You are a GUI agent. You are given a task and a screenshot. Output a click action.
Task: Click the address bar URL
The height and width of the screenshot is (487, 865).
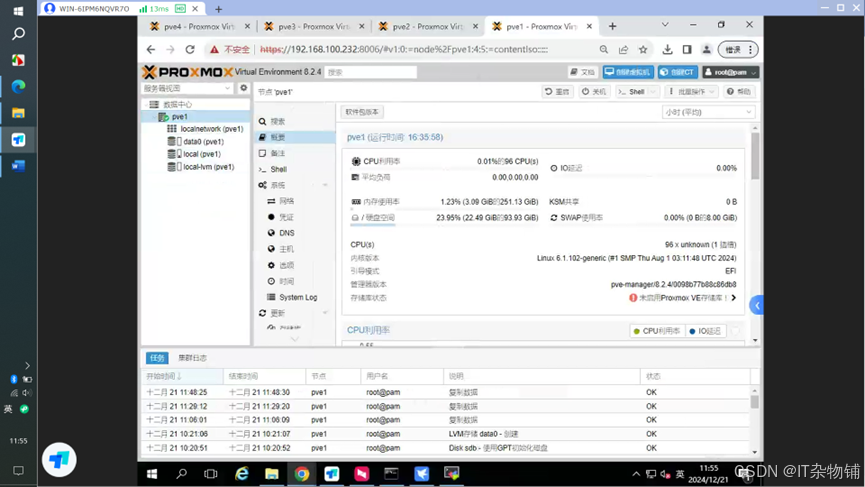click(404, 50)
